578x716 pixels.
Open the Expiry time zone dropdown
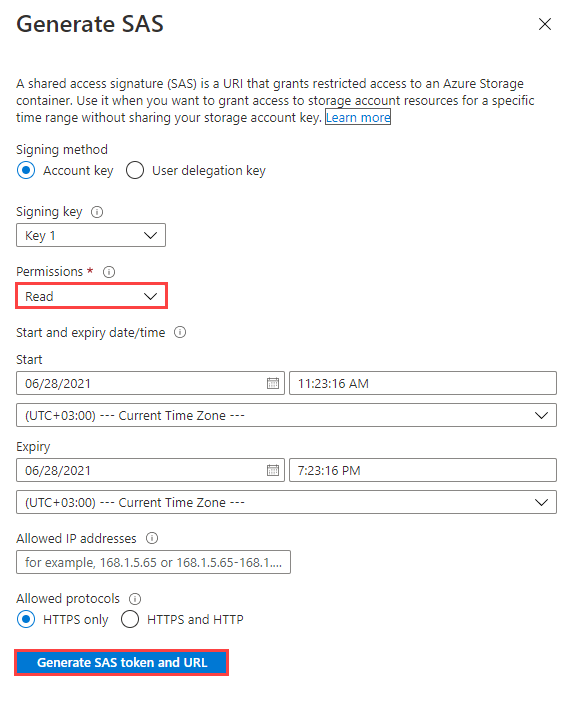pos(286,502)
